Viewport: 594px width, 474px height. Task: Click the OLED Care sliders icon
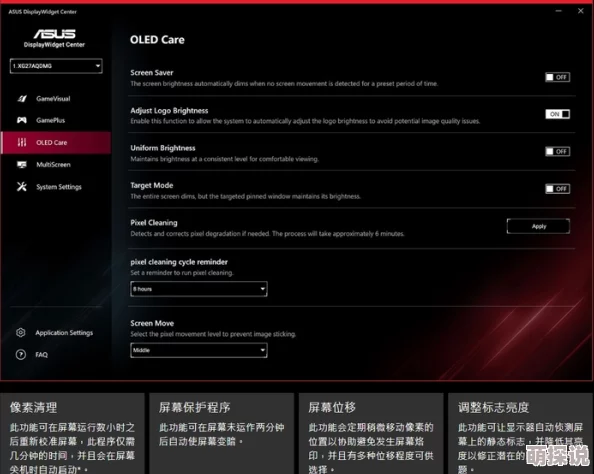click(x=22, y=142)
